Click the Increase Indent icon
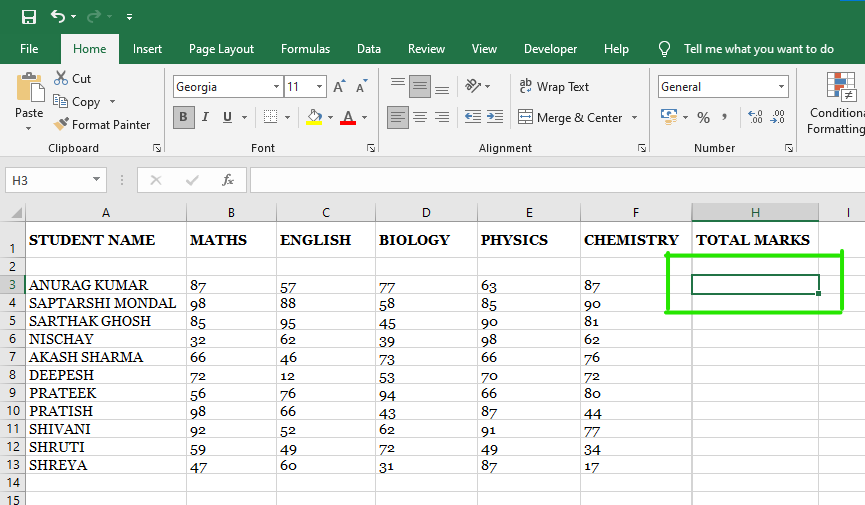This screenshot has height=505, width=865. (x=496, y=118)
